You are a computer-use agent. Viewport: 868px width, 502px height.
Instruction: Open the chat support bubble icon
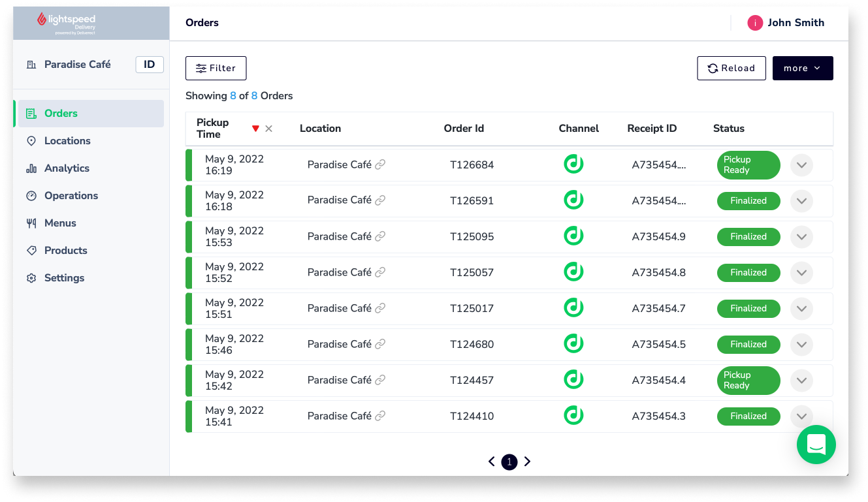[x=816, y=445]
